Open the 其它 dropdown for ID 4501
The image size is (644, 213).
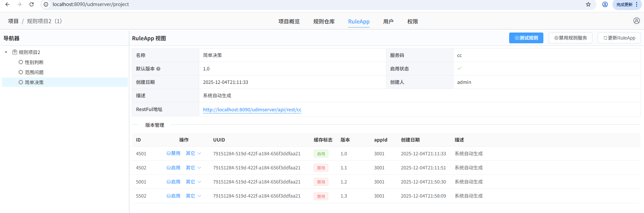click(193, 153)
